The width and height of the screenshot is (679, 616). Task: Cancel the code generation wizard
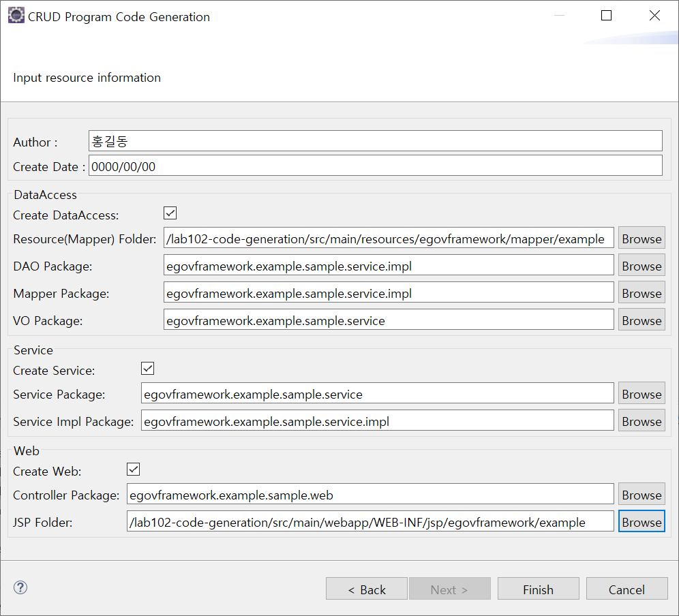pyautogui.click(x=626, y=589)
